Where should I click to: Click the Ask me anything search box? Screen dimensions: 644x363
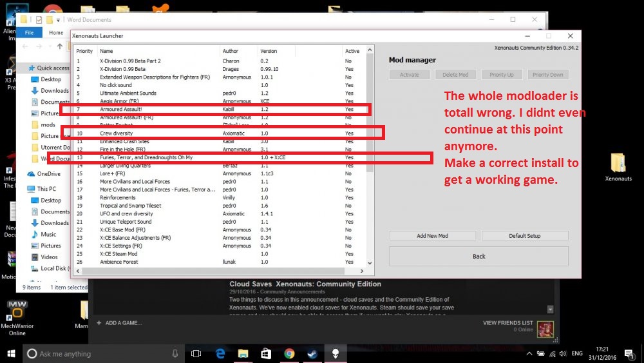click(102, 353)
